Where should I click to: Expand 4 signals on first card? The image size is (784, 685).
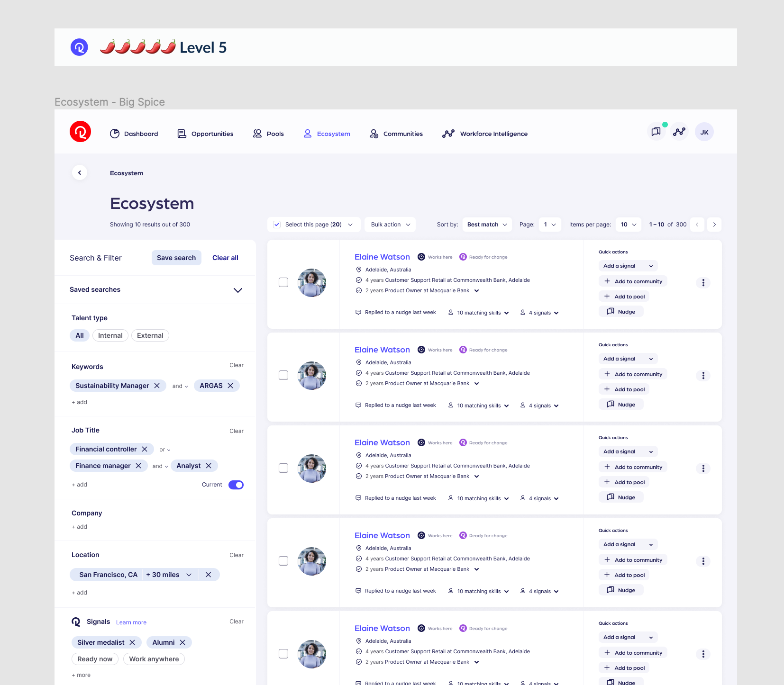[540, 313]
